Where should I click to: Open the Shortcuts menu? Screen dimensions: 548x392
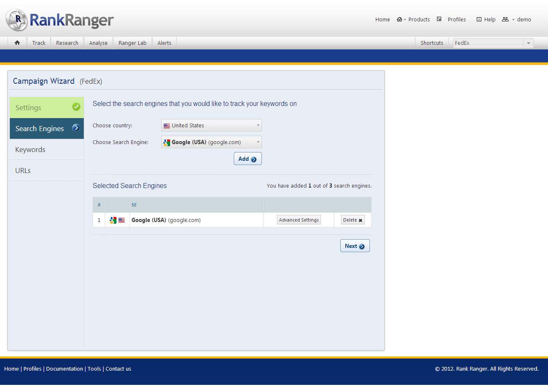pos(432,43)
